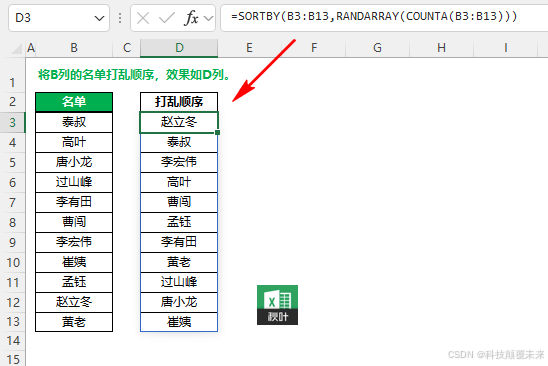Viewport: 548px width, 366px height.
Task: Select row 6 header
Action: [x=13, y=182]
